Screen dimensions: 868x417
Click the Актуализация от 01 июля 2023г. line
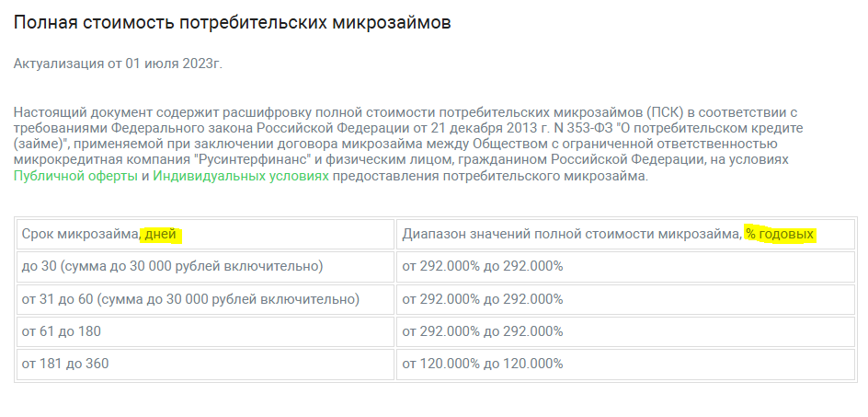click(x=118, y=64)
